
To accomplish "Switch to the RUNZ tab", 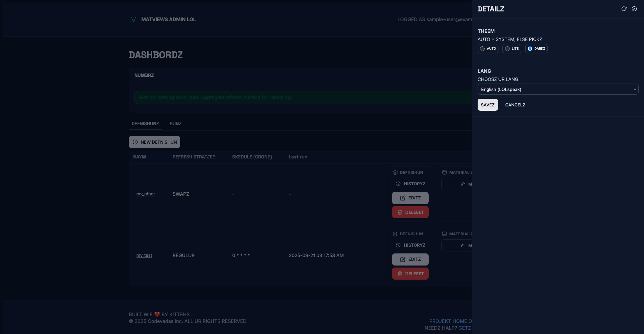I will pos(175,124).
